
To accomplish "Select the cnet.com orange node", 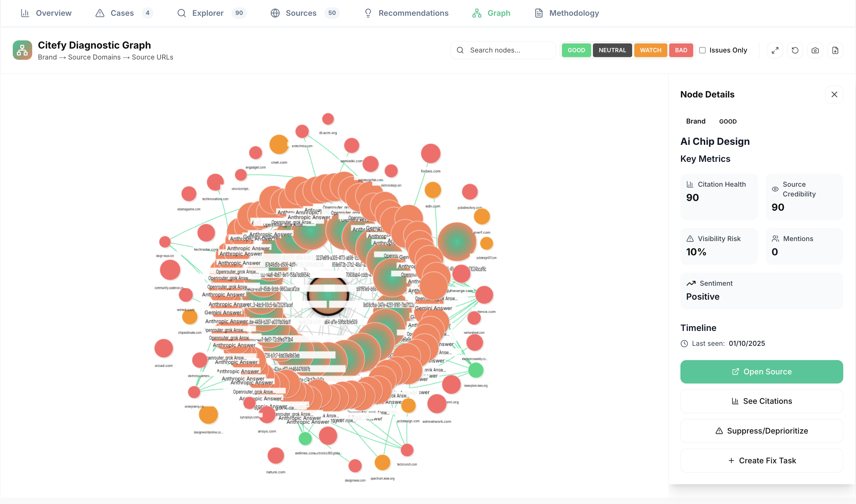I will 279,145.
